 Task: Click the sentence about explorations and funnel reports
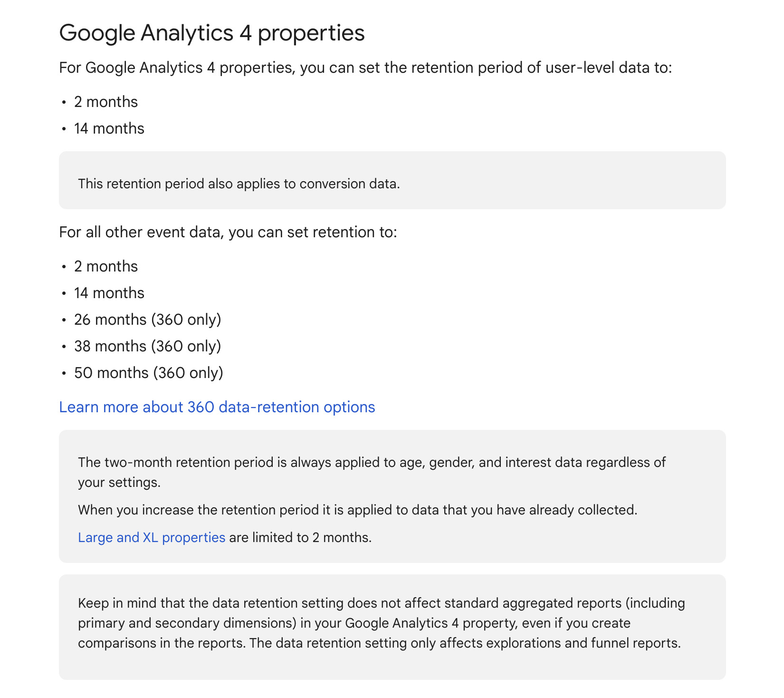pyautogui.click(x=465, y=643)
